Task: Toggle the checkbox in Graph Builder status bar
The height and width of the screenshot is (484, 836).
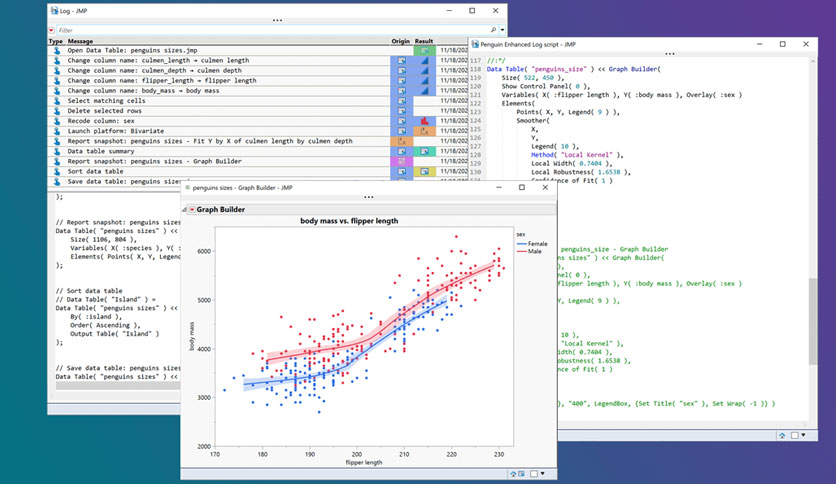Action: coord(534,473)
